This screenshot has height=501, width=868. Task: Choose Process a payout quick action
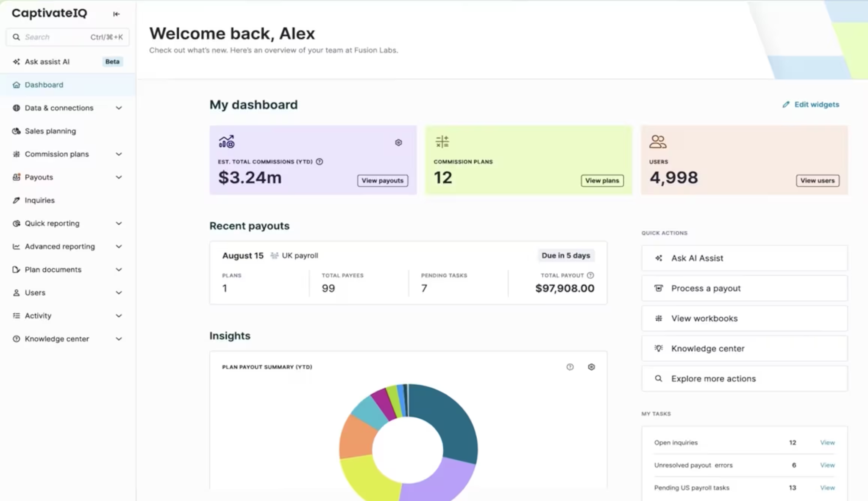coord(745,288)
